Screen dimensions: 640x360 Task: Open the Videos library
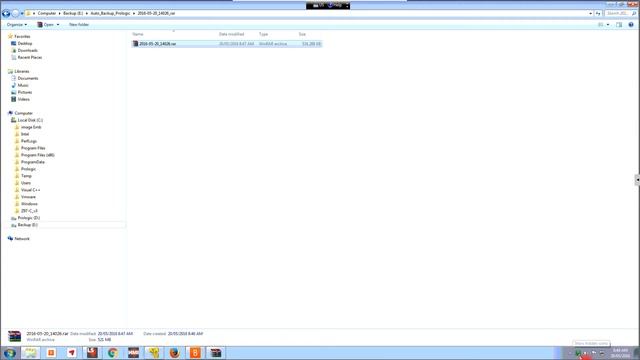coord(23,99)
